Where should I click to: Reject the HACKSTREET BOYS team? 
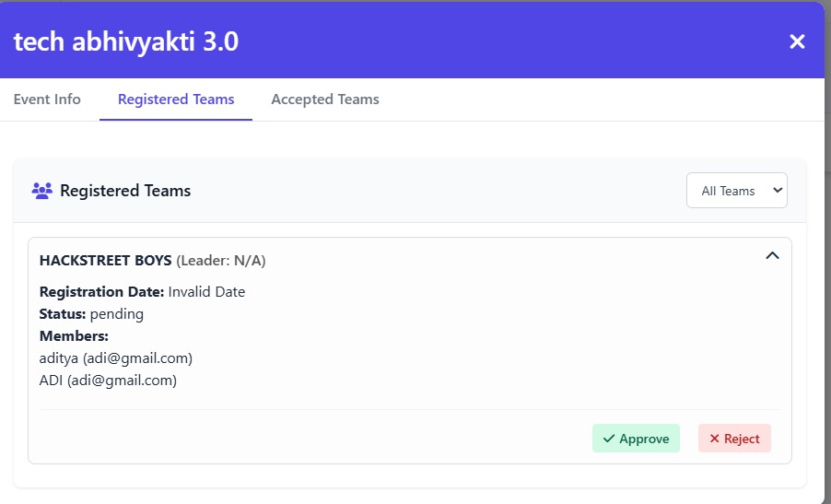pyautogui.click(x=734, y=439)
